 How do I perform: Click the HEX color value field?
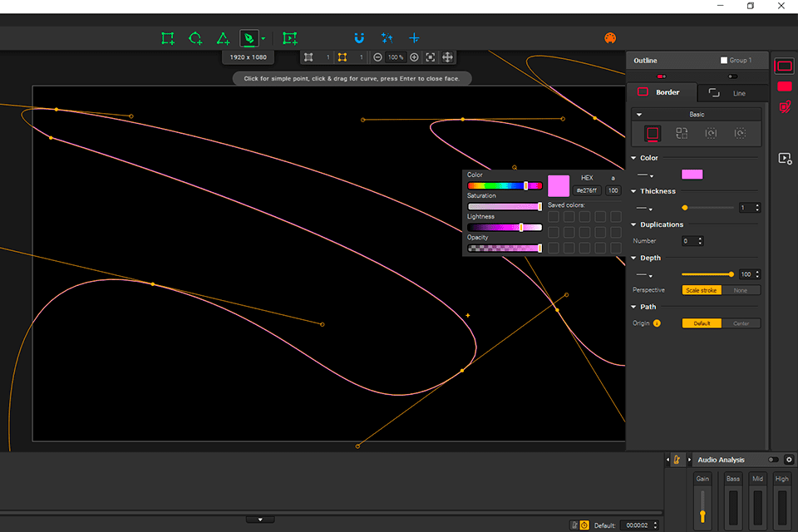click(x=588, y=190)
